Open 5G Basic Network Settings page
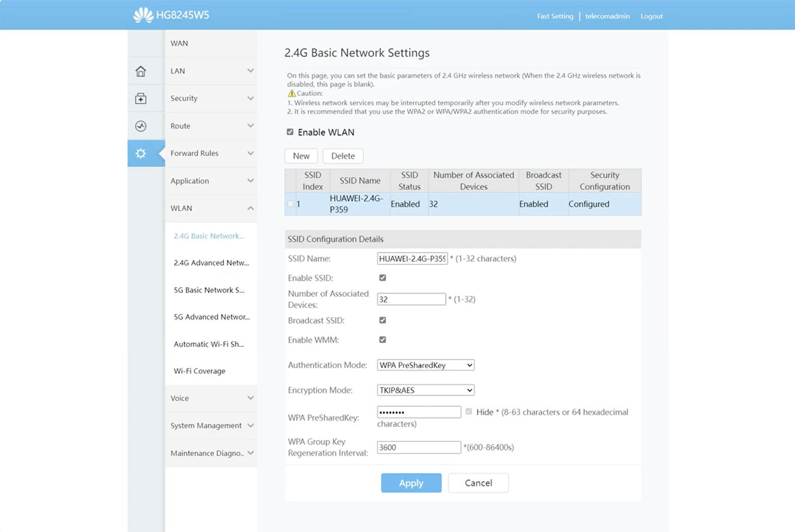This screenshot has height=532, width=795. click(x=209, y=290)
